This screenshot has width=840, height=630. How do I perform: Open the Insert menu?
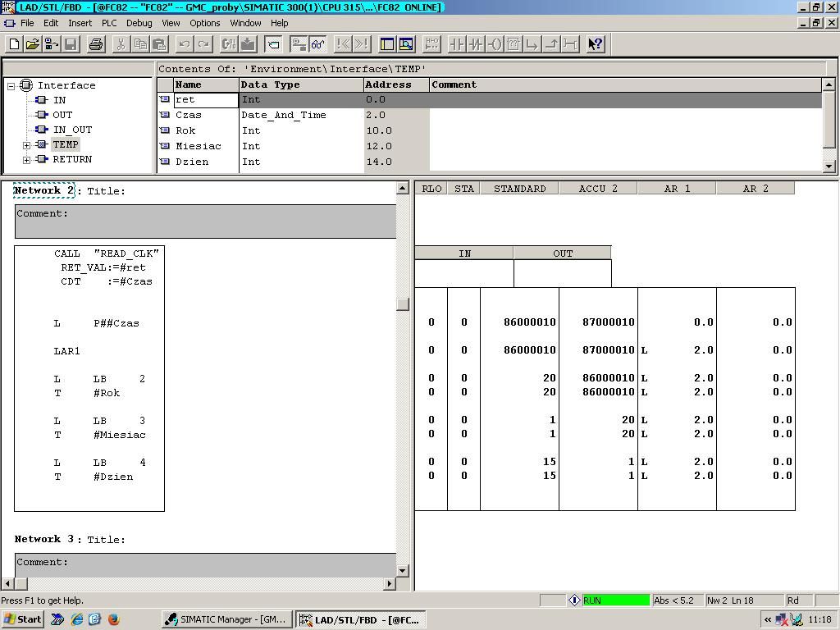80,23
